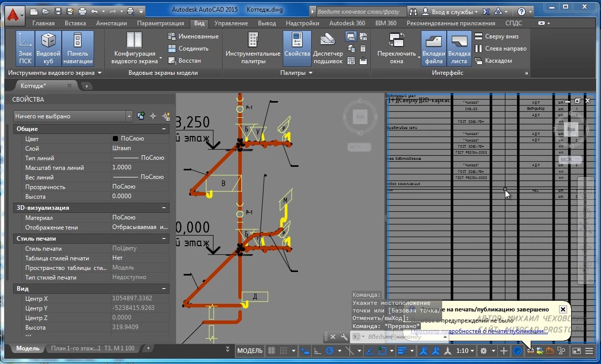The width and height of the screenshot is (601, 364).
Task: Toggle the Вкладки файла button
Action: (434, 49)
